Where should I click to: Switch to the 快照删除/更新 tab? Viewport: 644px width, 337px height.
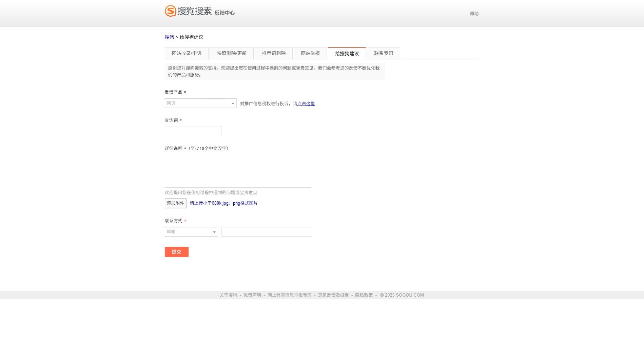pos(232,53)
